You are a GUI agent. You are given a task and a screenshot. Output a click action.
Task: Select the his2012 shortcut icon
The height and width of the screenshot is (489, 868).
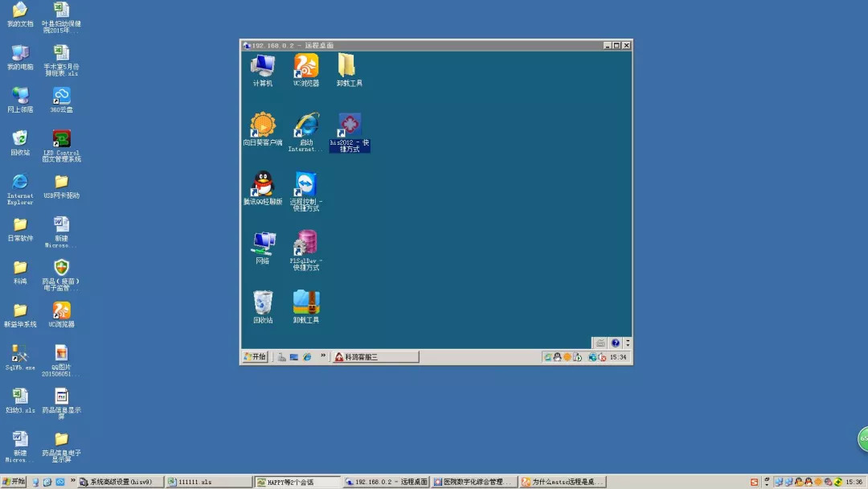pos(350,133)
